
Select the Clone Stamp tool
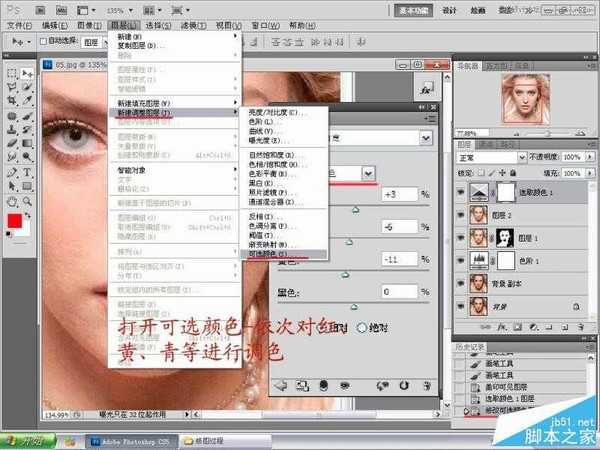click(12, 130)
